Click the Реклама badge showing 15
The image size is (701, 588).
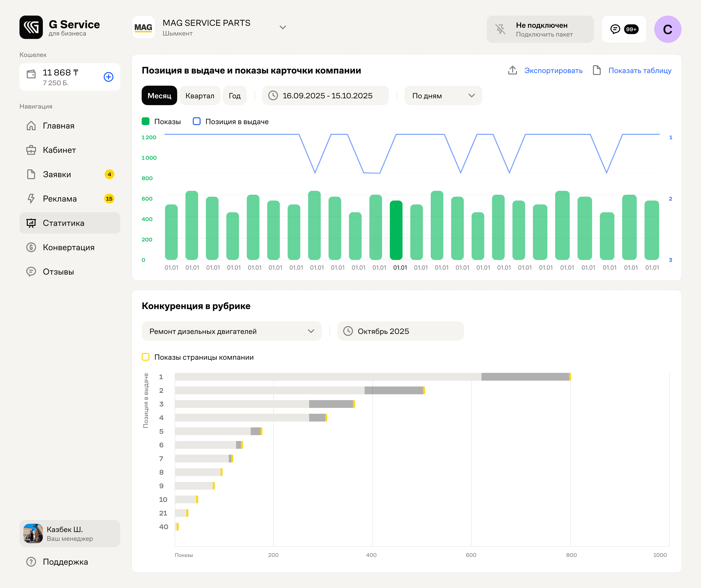(x=109, y=199)
